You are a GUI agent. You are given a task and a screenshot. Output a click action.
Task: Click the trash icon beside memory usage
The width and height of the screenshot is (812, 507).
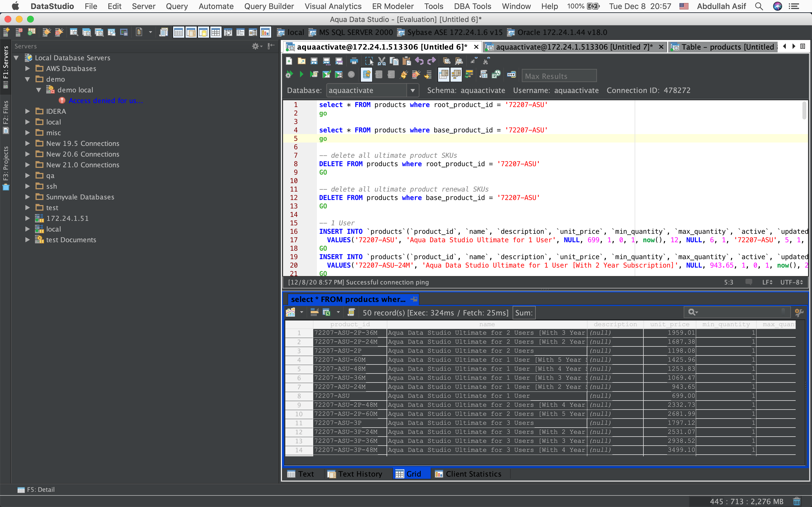click(x=796, y=501)
